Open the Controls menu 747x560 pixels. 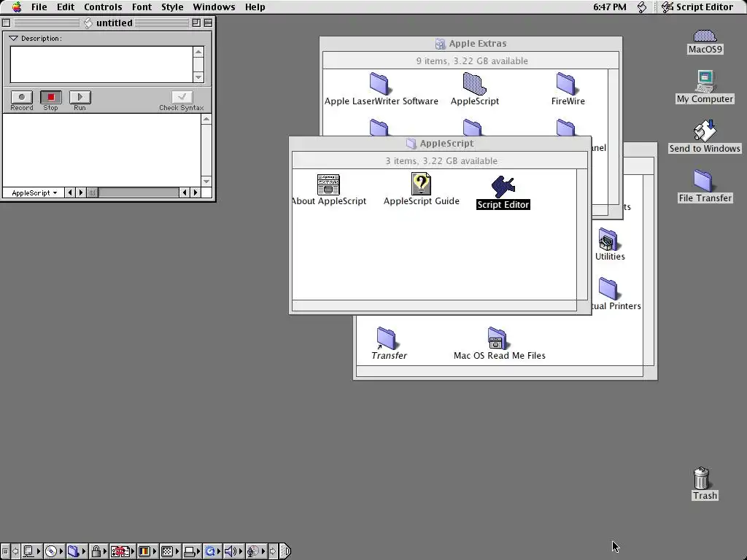(x=103, y=7)
